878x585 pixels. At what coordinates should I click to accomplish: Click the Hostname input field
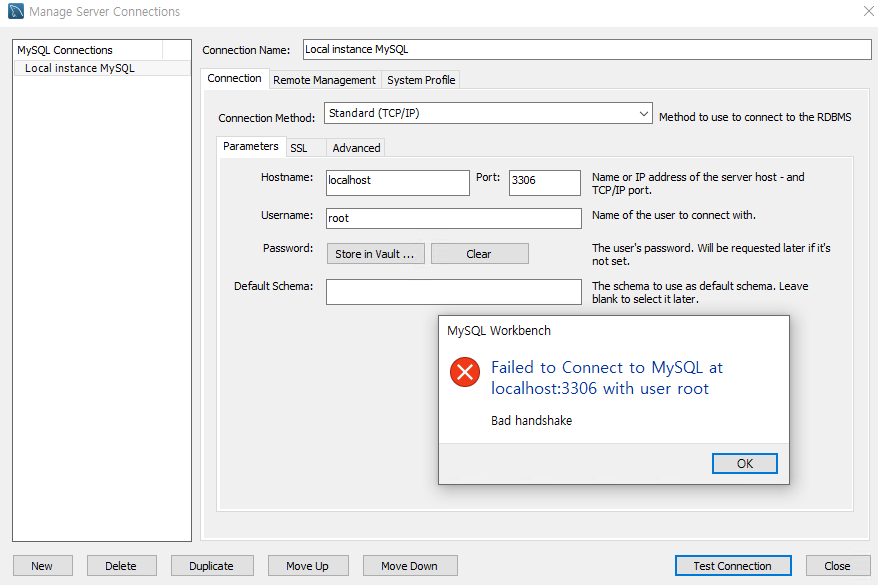pos(398,182)
